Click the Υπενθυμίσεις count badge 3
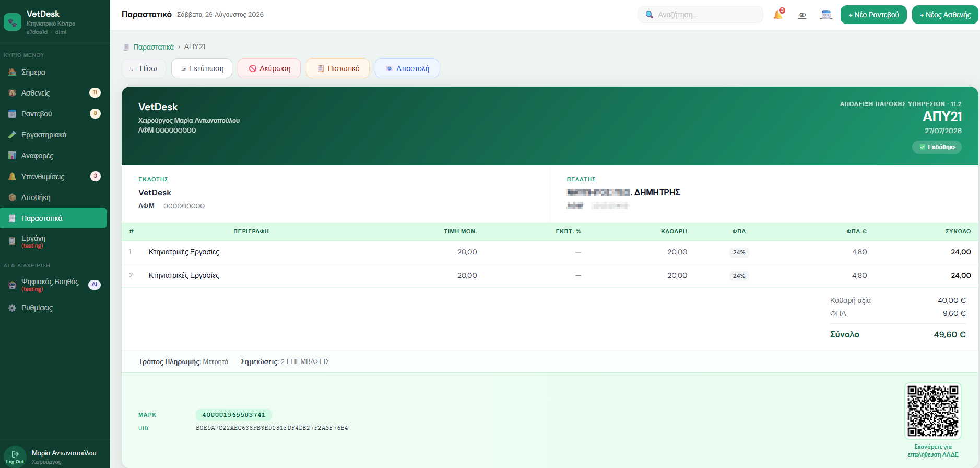This screenshot has width=980, height=468. click(x=95, y=176)
